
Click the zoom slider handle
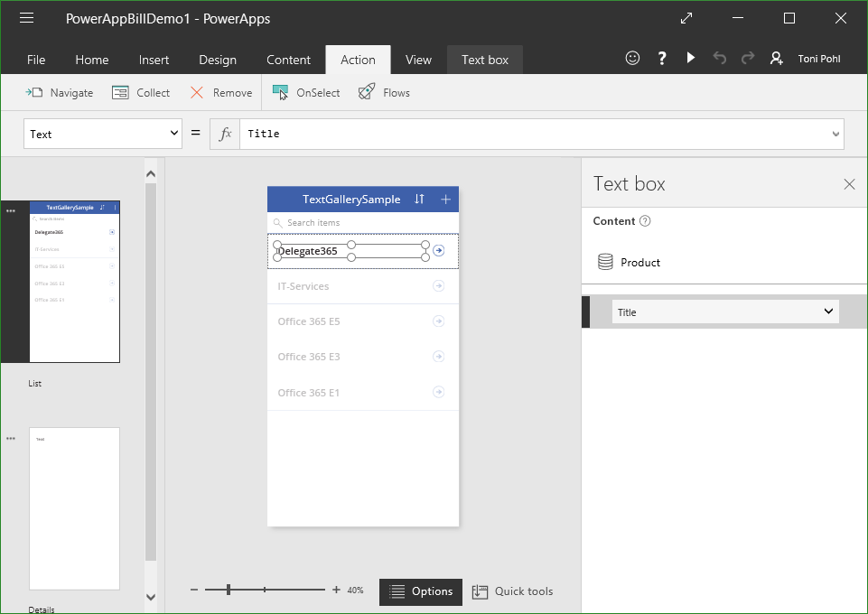(229, 590)
